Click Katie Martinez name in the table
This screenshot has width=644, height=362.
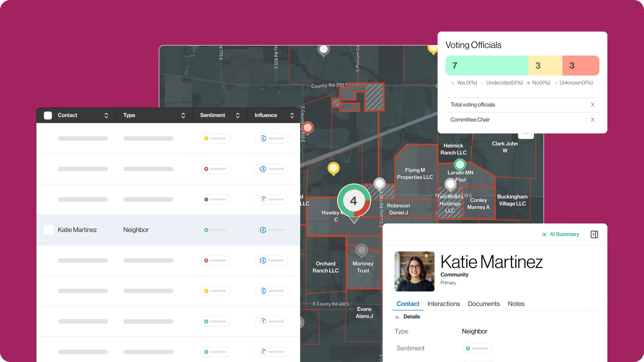(77, 230)
